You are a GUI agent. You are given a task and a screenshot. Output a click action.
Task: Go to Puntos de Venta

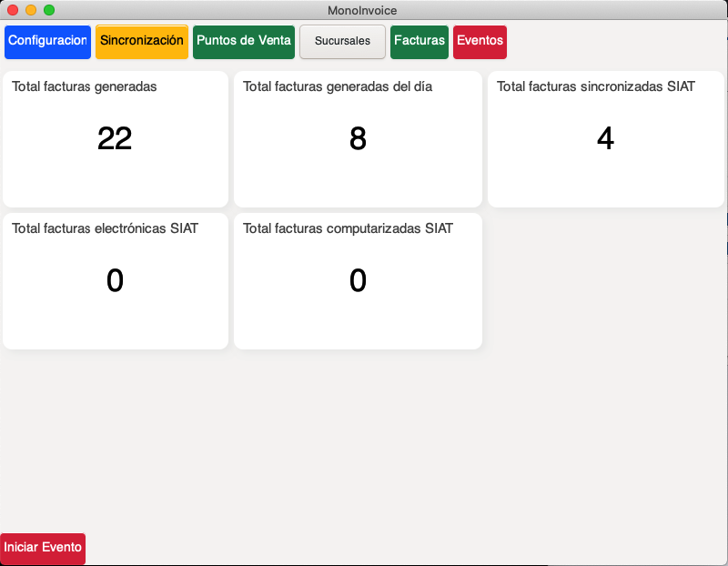pyautogui.click(x=244, y=42)
